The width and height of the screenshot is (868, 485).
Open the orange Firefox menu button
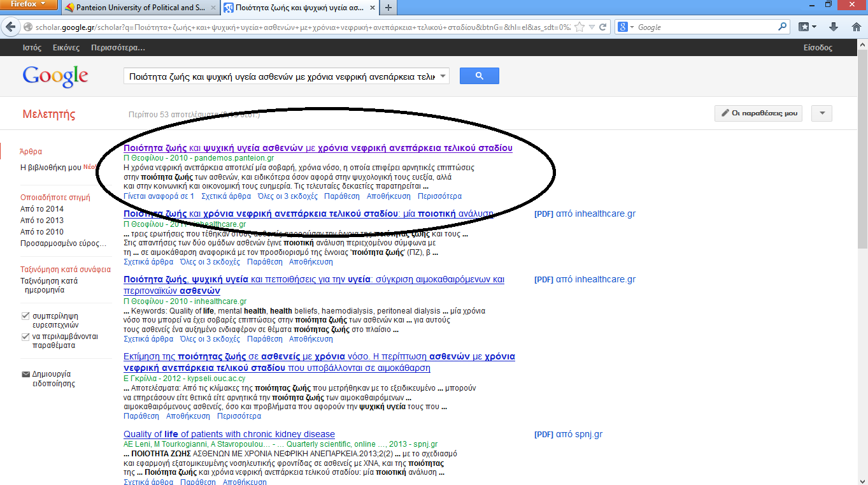[x=28, y=5]
